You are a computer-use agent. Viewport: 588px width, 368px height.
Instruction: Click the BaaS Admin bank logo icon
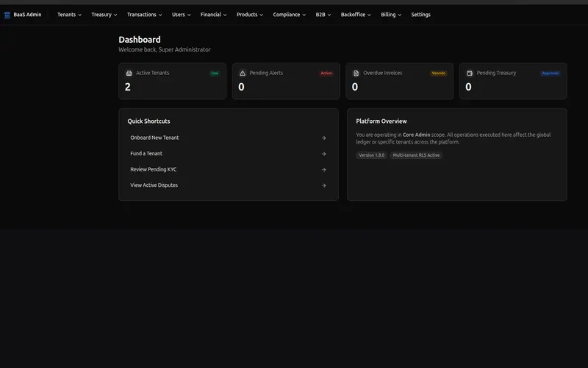tap(7, 15)
